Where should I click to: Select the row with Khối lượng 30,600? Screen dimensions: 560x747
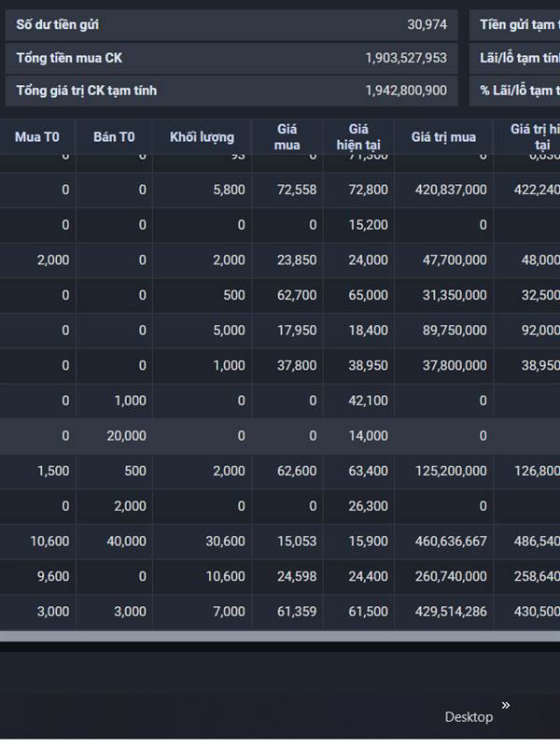click(x=280, y=542)
